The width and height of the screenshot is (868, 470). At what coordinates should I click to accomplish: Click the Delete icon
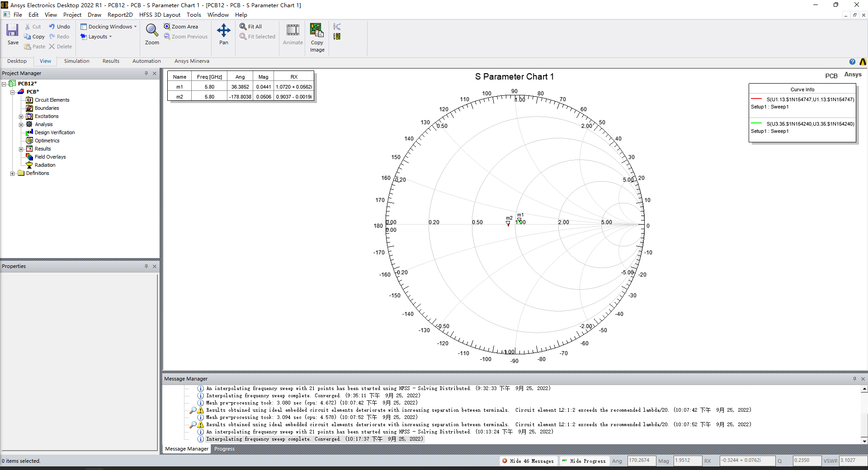52,47
